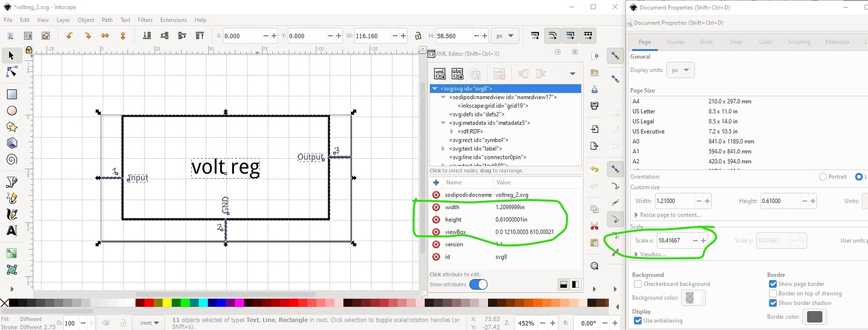This screenshot has width=868, height=330.
Task: Switch to the Grids tab
Action: pos(706,42)
